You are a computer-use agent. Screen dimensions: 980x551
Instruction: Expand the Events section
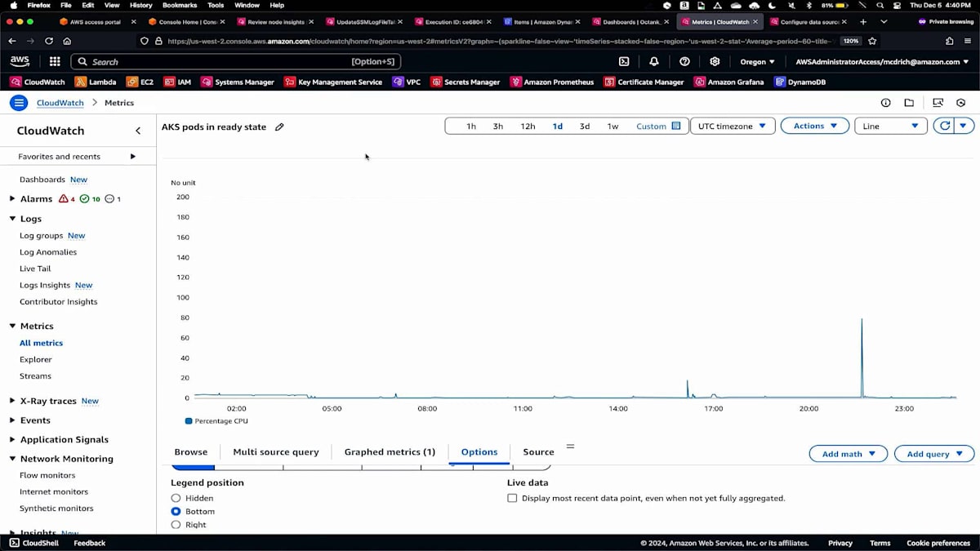tap(12, 420)
